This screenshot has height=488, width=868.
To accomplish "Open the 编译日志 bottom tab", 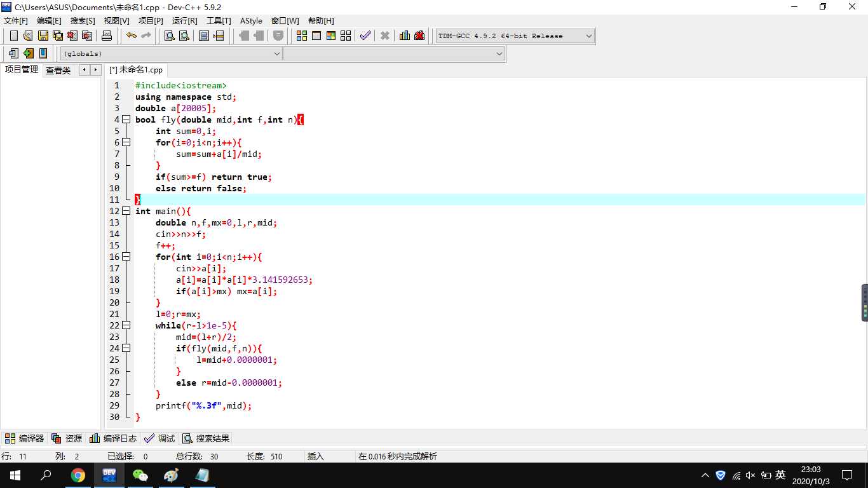I will coord(113,438).
